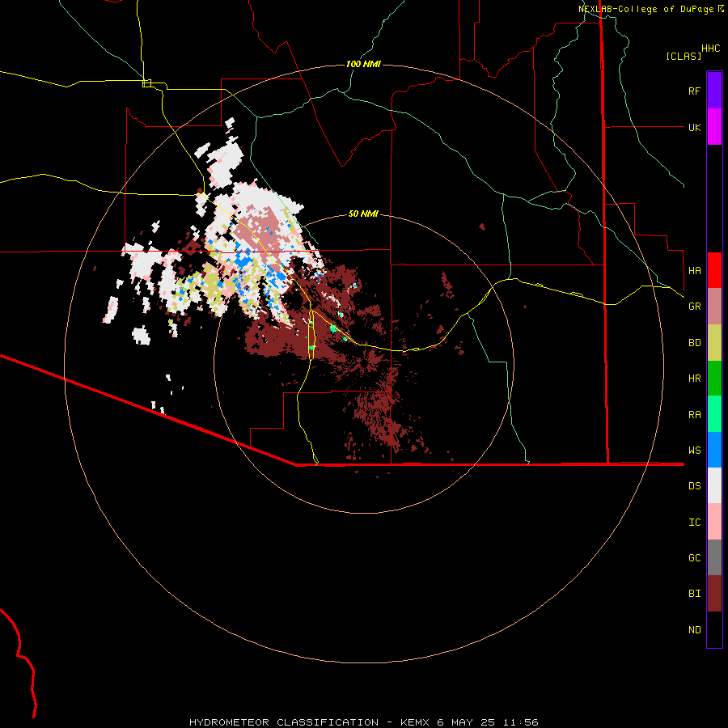Click the ND legend label

click(694, 629)
